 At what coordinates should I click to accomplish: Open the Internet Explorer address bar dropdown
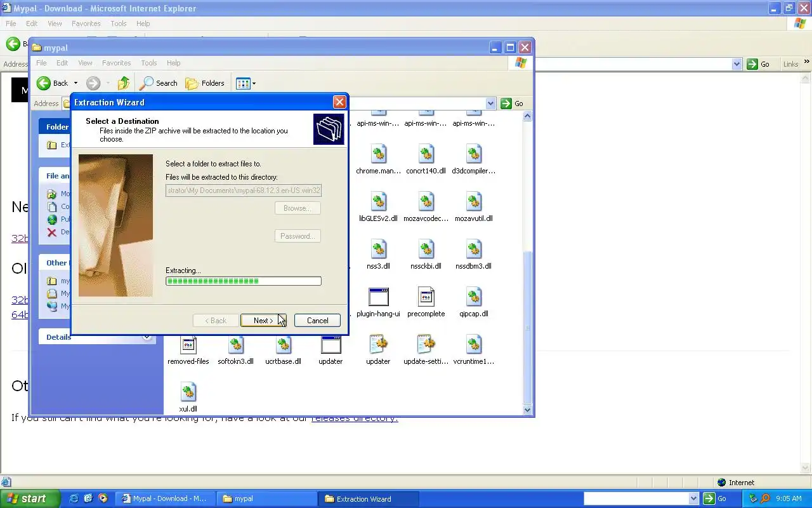(737, 64)
